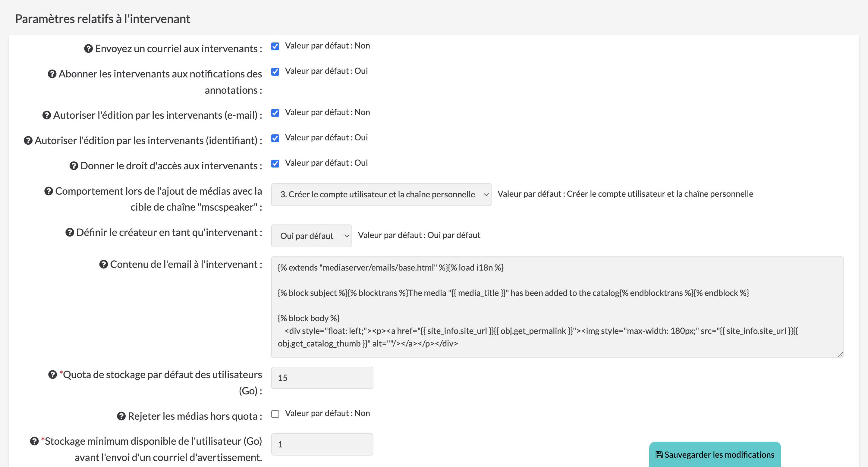
Task: Click the default storage quota field showing 15
Action: [x=322, y=378]
